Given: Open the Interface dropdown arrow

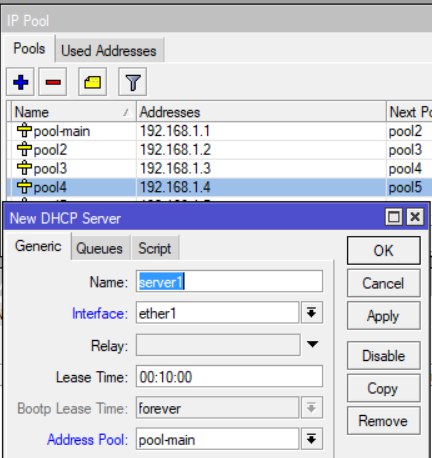Looking at the screenshot, I should pos(312,313).
